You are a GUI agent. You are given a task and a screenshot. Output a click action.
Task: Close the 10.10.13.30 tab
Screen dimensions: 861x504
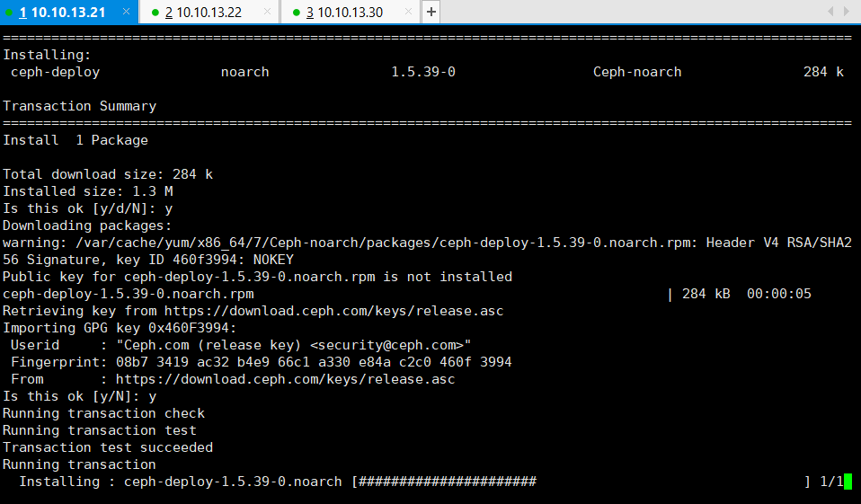click(409, 12)
